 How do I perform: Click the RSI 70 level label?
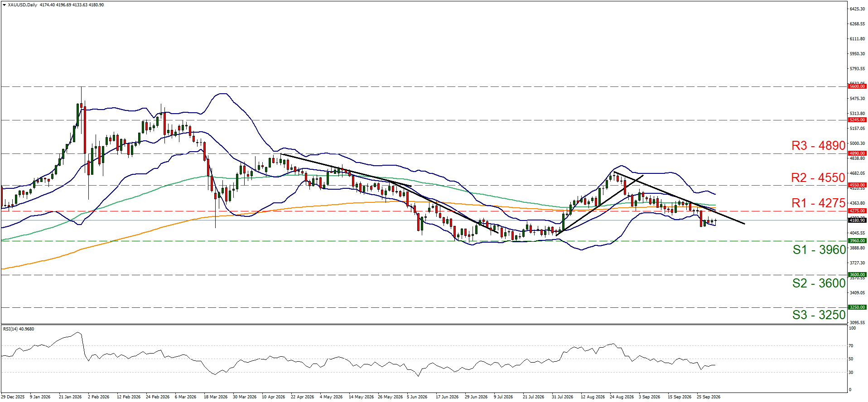851,346
